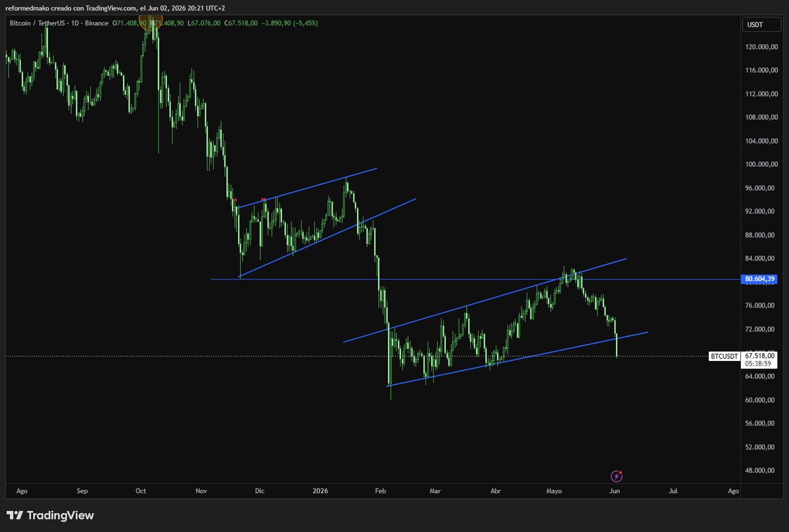Click the 116.000,00 price axis label
789x532 pixels.
pyautogui.click(x=761, y=70)
